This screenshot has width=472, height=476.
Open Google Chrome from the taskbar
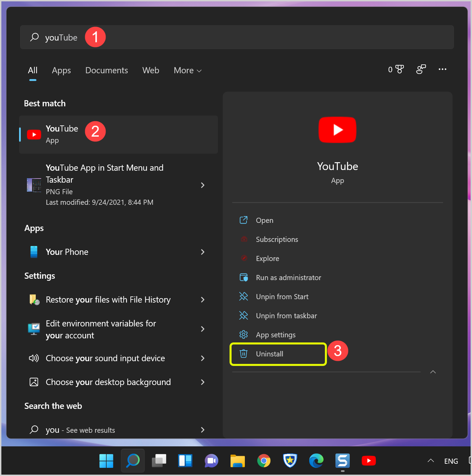pyautogui.click(x=264, y=461)
